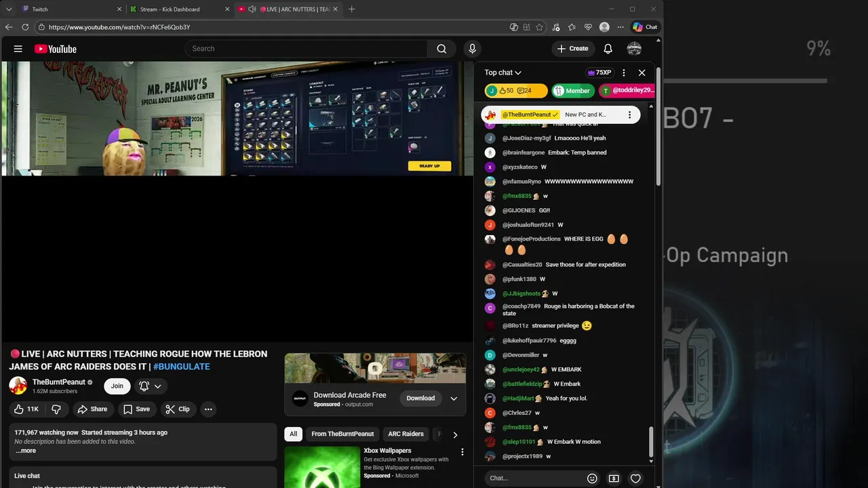Open the #BUNGULATE hashtag link
The width and height of the screenshot is (868, 488).
coord(182,367)
